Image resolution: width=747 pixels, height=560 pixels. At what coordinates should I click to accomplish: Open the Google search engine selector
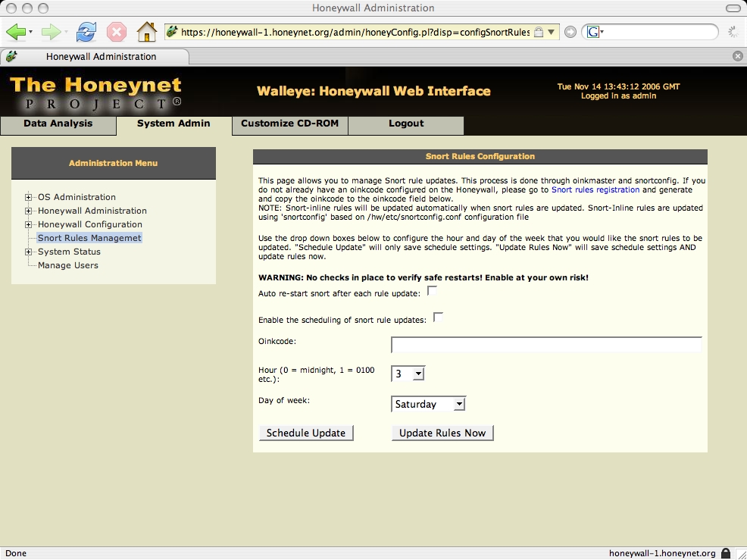tap(595, 32)
